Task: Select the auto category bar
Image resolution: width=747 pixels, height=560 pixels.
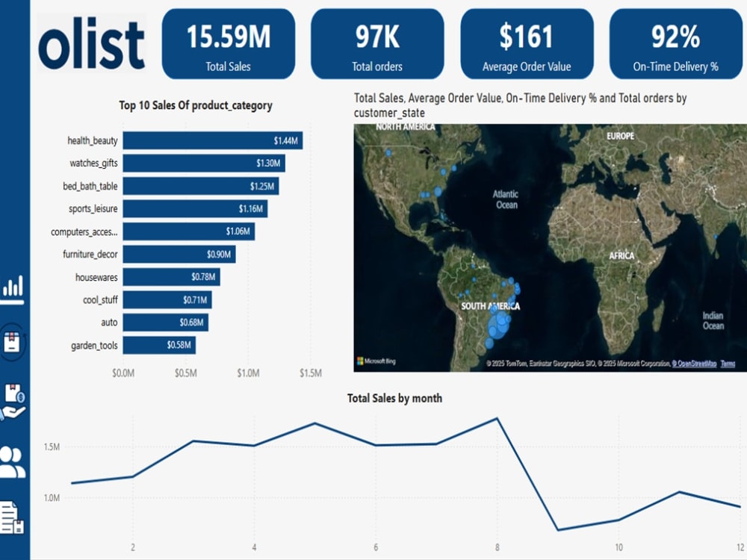Action: [x=165, y=323]
